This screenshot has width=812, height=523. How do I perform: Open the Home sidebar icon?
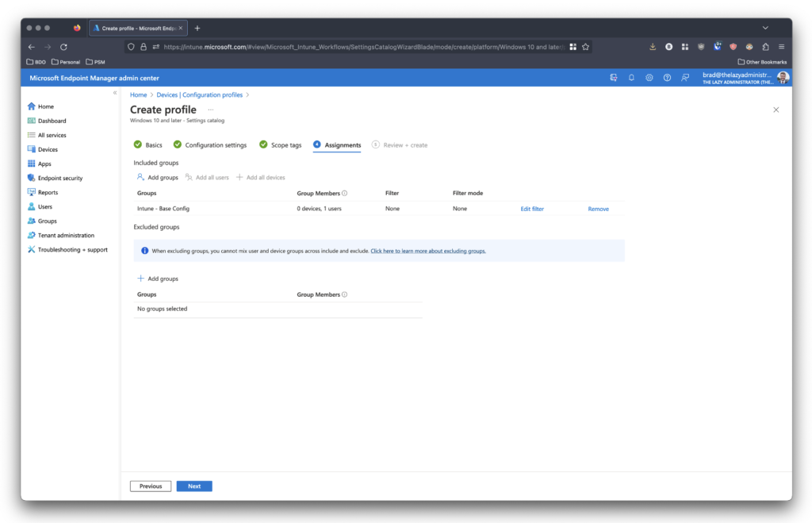coord(32,106)
